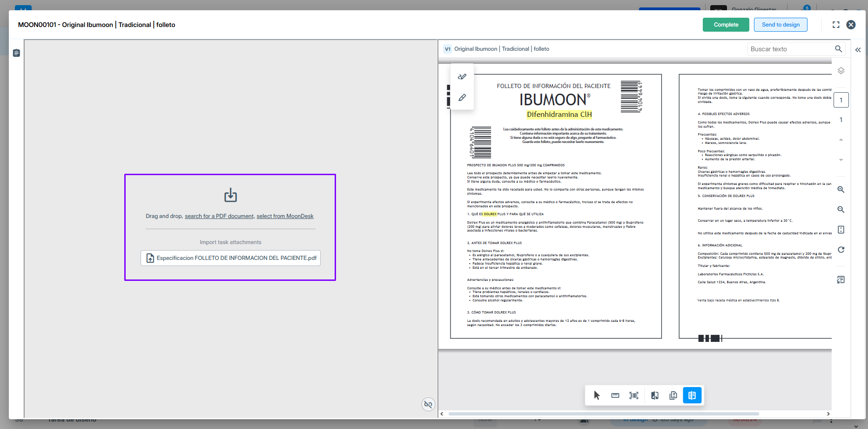Import the Especificacion FOLLETO PDF attachment
The image size is (868, 429).
[231, 258]
